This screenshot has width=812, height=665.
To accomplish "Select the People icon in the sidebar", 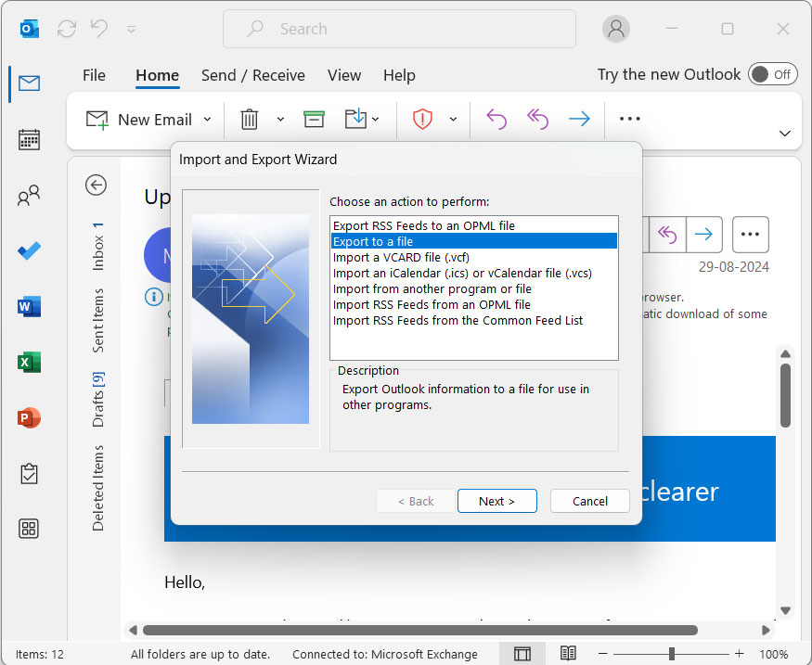I will [28, 195].
